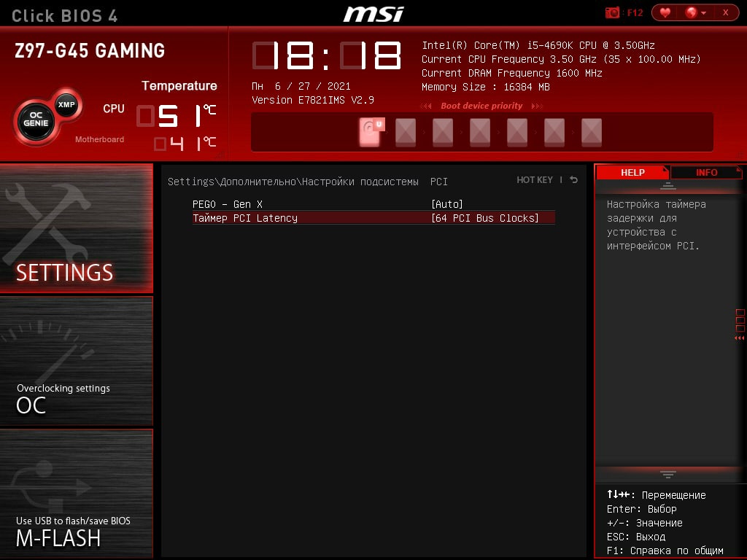Toggle the OC GENIE button

click(x=36, y=119)
